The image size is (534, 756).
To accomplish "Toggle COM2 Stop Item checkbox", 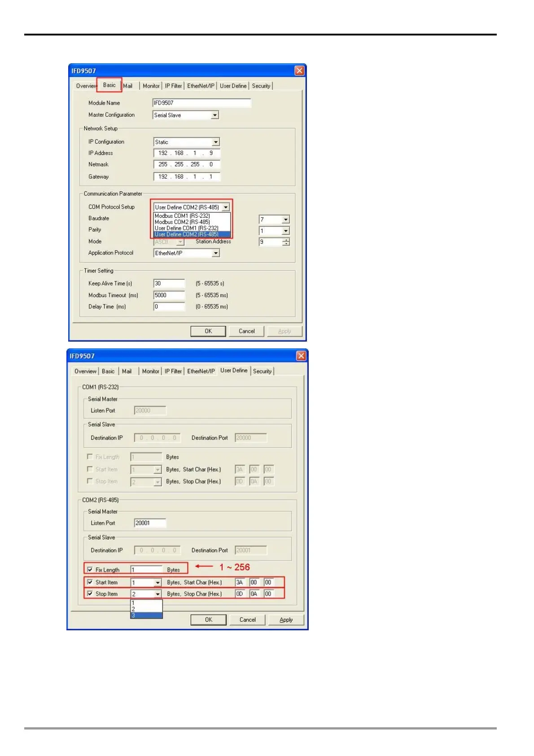I will point(90,593).
